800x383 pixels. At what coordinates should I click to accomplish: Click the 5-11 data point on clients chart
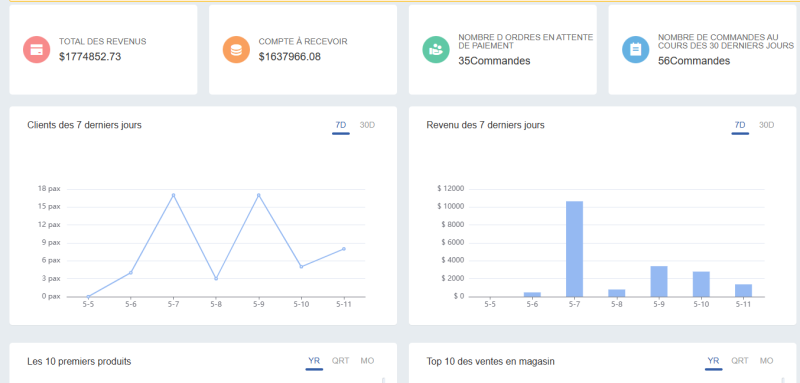[x=344, y=249]
